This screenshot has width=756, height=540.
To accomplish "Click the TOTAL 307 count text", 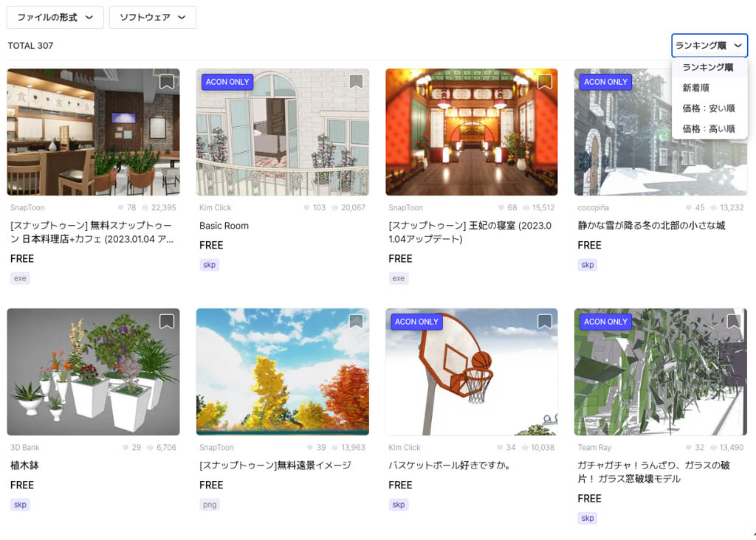I will (30, 45).
